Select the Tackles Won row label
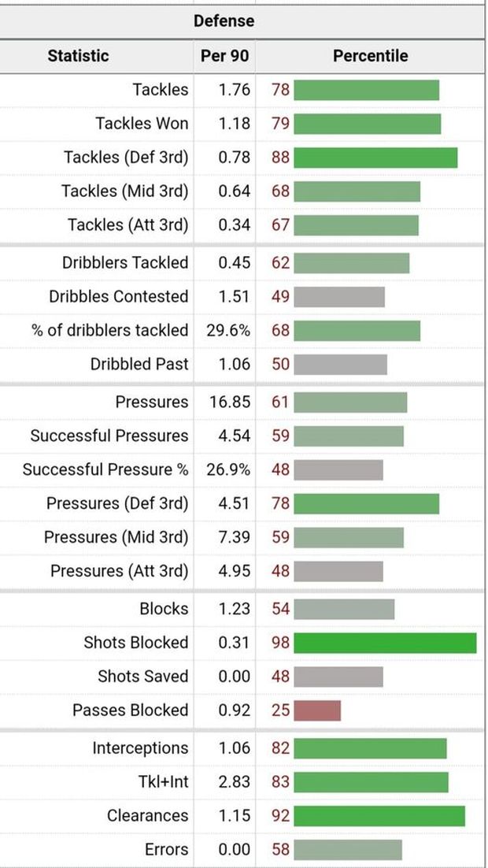The height and width of the screenshot is (868, 488). click(x=142, y=124)
